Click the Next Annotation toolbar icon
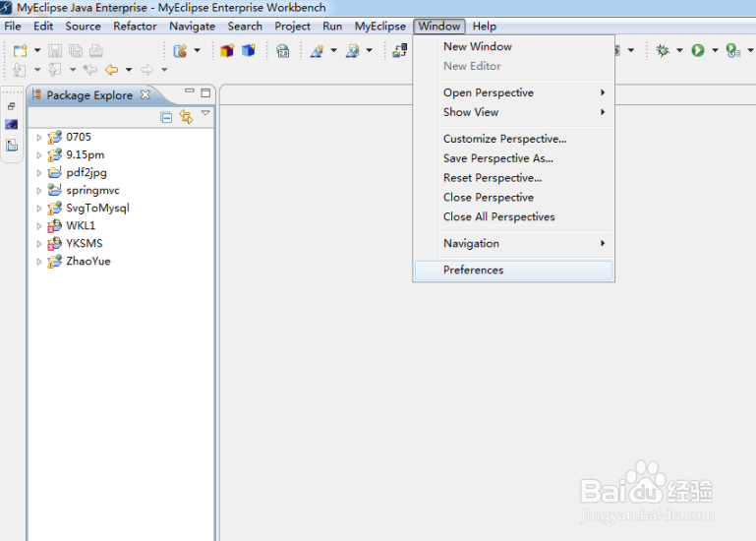This screenshot has width=756, height=541. (x=20, y=70)
